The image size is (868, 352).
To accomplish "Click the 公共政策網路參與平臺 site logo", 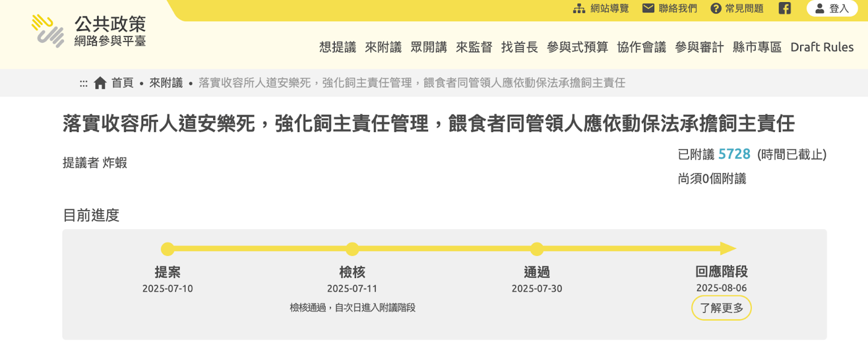I will [89, 31].
